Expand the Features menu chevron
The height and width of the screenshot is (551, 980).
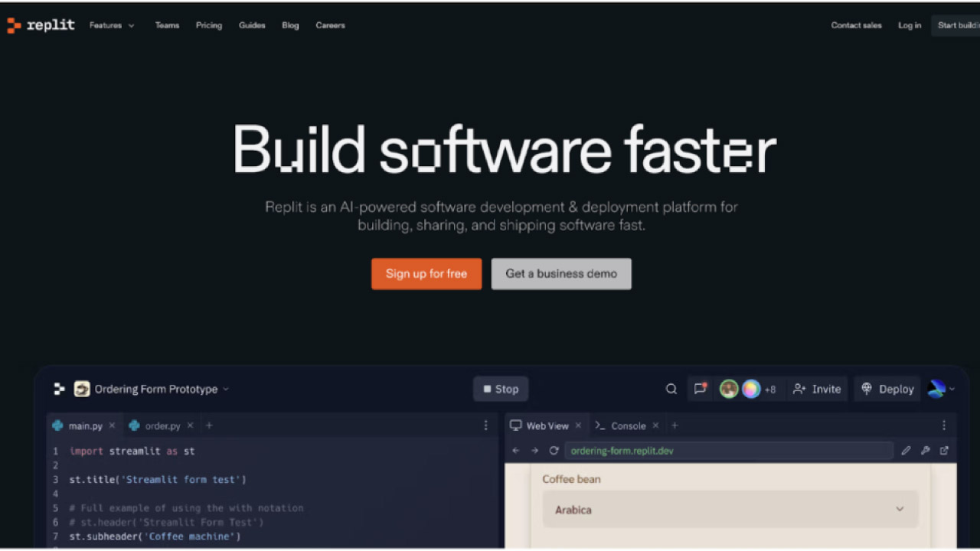click(x=131, y=26)
